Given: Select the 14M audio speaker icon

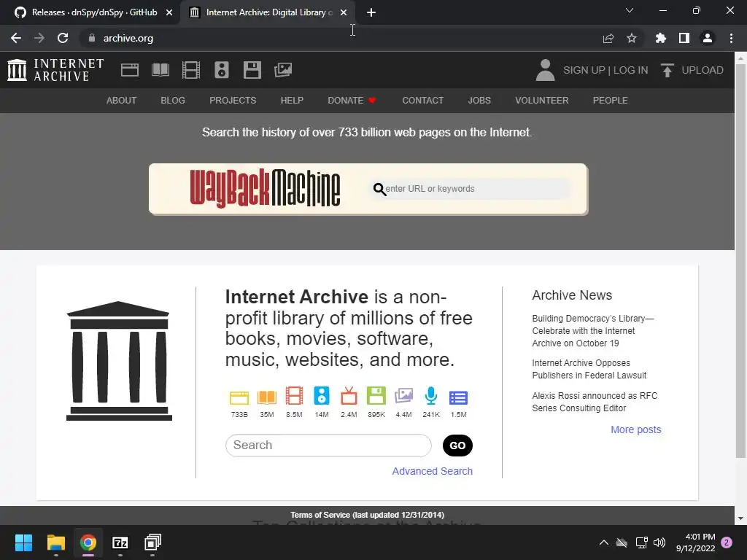Looking at the screenshot, I should (322, 396).
